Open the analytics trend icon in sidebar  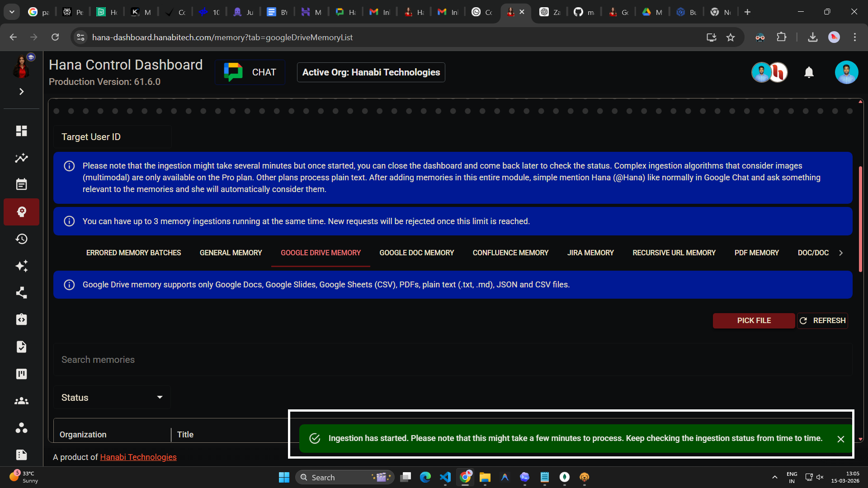pos(21,158)
